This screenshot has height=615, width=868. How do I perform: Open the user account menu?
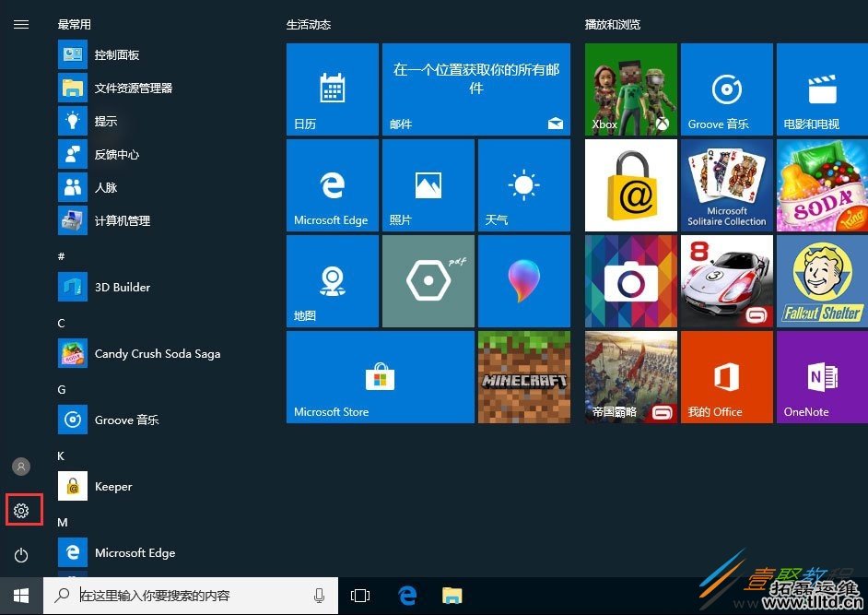(x=21, y=466)
